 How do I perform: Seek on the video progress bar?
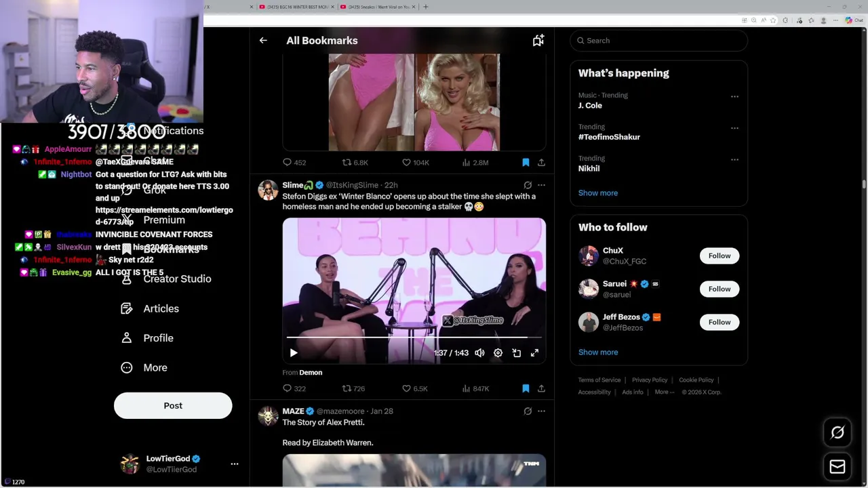pyautogui.click(x=414, y=337)
